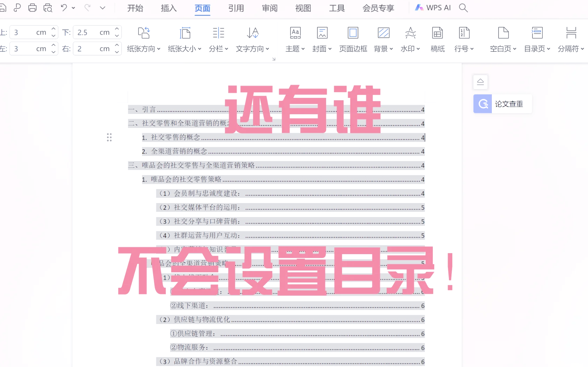The image size is (588, 367).
Task: Open 页面边框 page border settings
Action: (x=353, y=39)
